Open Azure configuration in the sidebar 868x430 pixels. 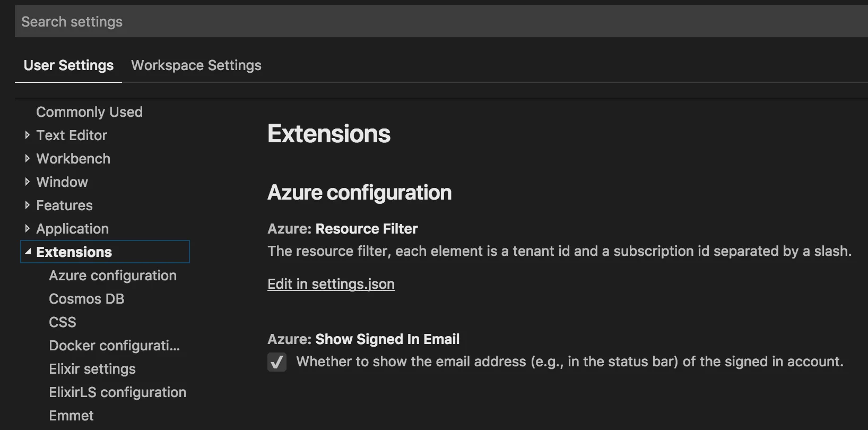(112, 276)
